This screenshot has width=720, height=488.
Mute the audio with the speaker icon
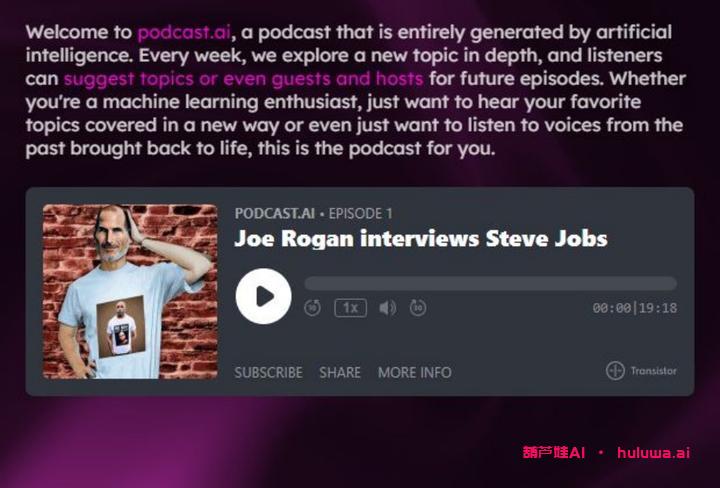click(387, 308)
